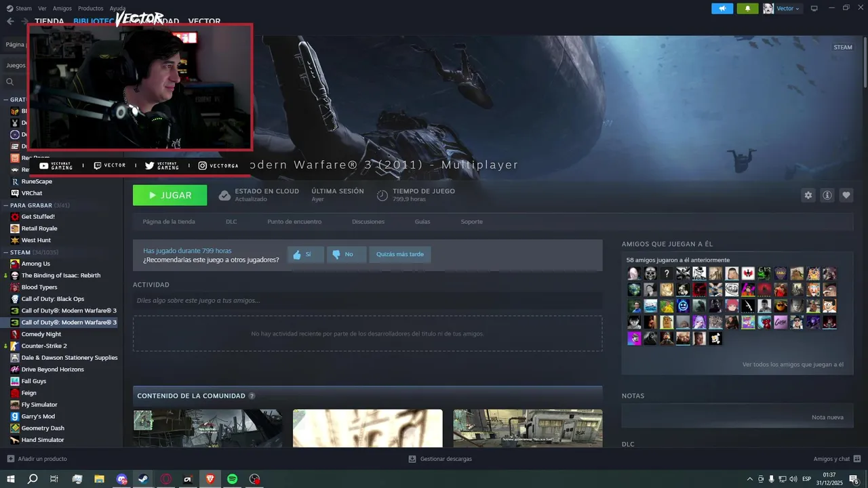Open the Amigos menu

(x=62, y=8)
